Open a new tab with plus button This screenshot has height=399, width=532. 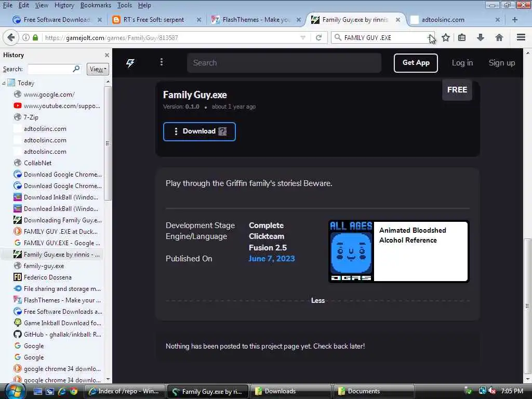point(515,20)
